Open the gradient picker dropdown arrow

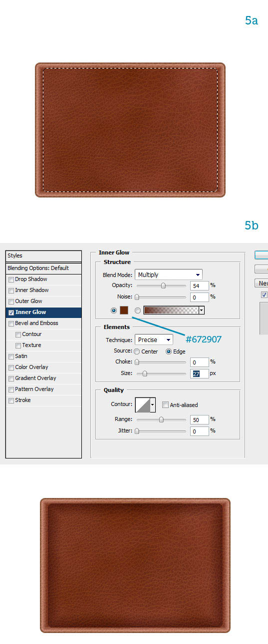click(202, 310)
